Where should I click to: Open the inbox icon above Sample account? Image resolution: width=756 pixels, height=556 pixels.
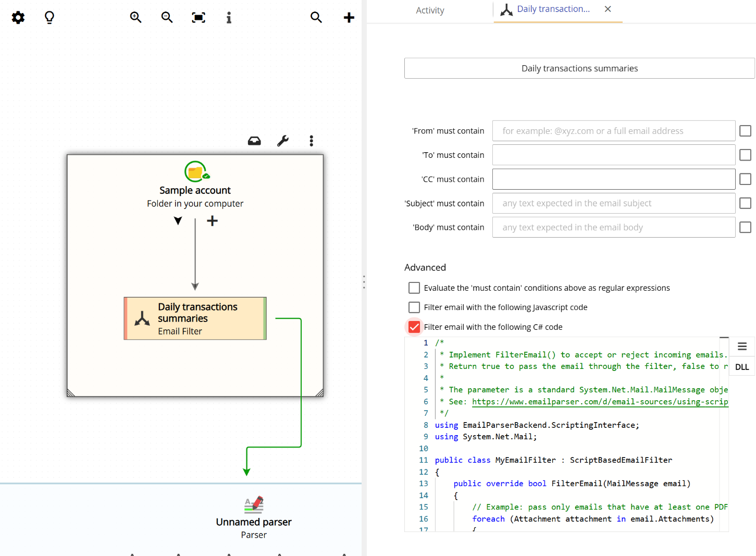coord(254,140)
